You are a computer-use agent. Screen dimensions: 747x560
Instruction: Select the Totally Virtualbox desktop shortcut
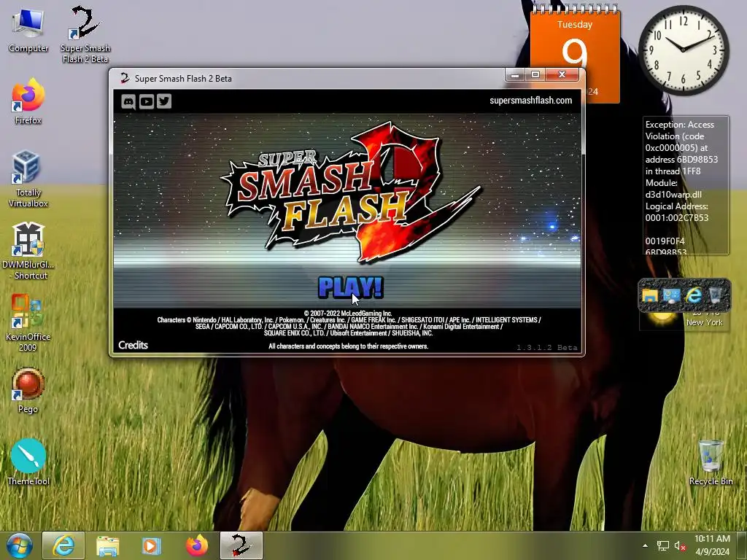28,179
